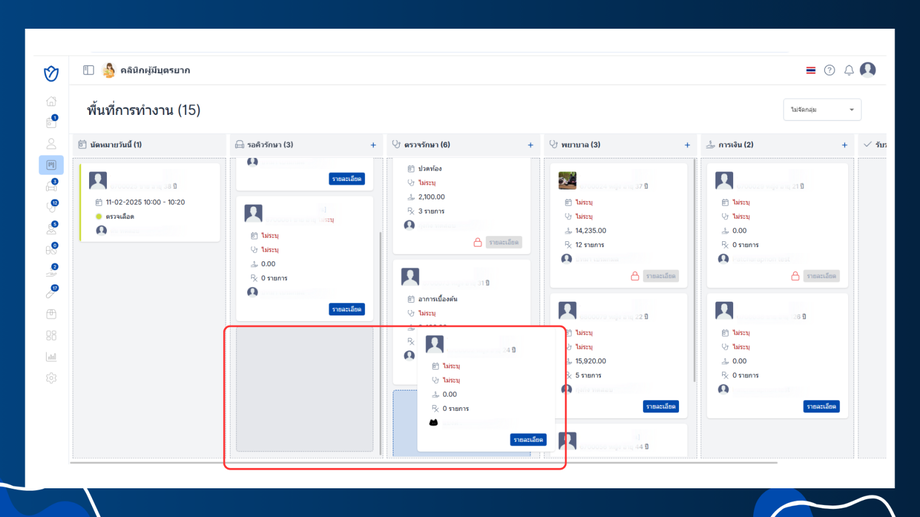The width and height of the screenshot is (920, 517).
Task: Click the vertical scrollbar of the พยาบาล column
Action: [694, 271]
